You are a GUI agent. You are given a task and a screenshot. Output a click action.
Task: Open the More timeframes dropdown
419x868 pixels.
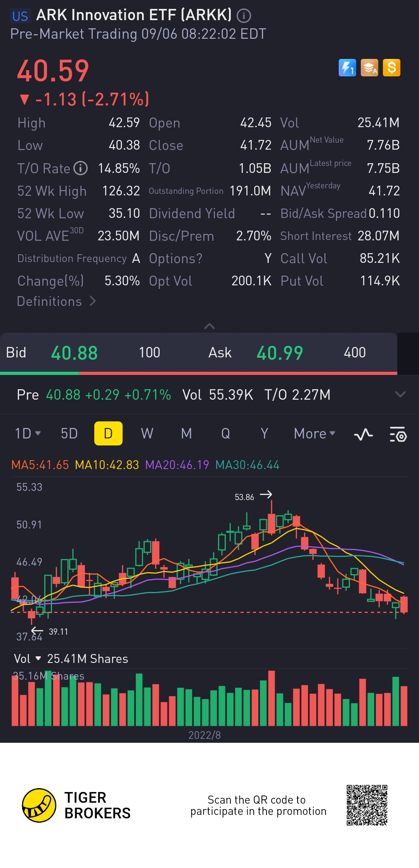315,433
